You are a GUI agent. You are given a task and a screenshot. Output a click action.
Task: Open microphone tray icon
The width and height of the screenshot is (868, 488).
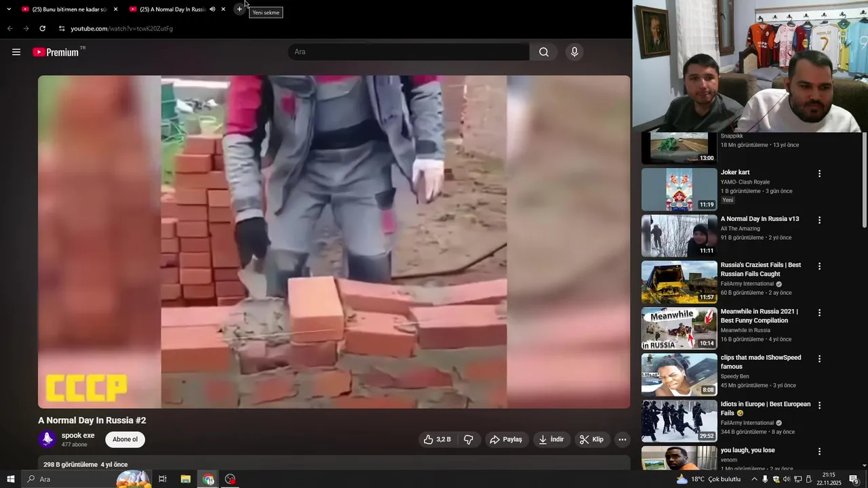(x=765, y=479)
